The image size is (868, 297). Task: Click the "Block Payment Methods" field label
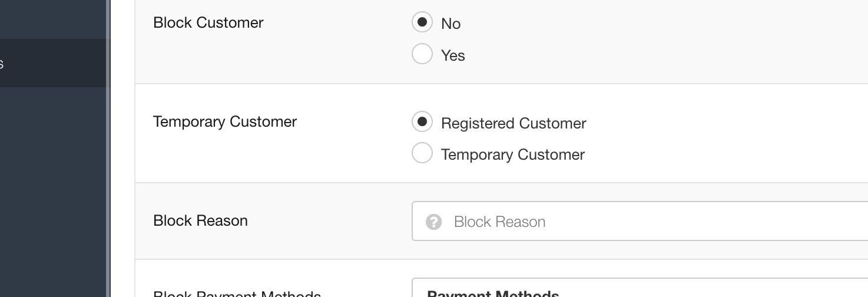coord(237,293)
